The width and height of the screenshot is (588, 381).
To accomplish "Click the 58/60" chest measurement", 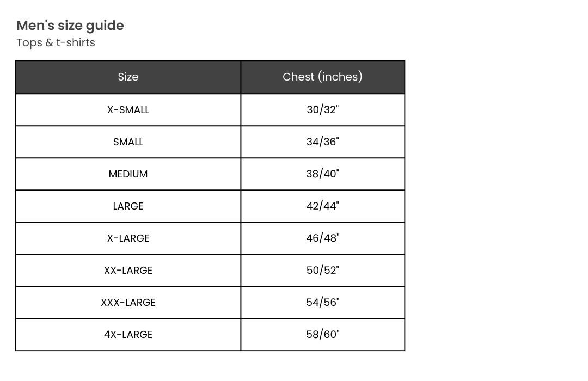I will tap(322, 335).
